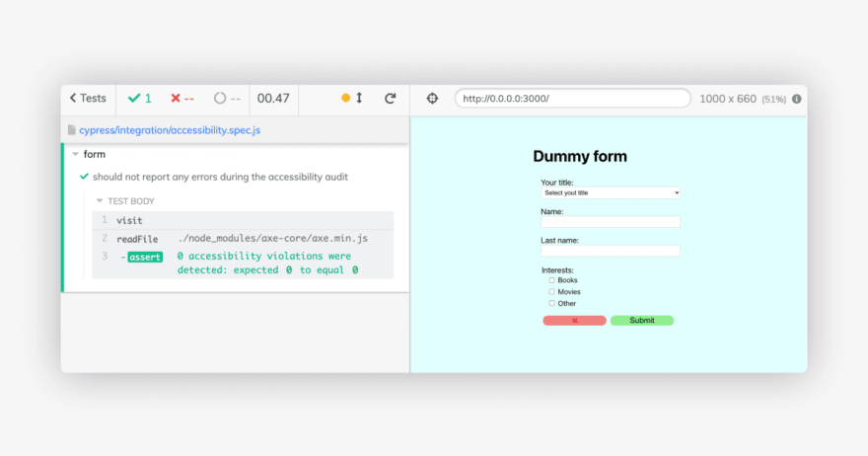Open the selector playground crosshair
The image size is (868, 456).
[432, 99]
